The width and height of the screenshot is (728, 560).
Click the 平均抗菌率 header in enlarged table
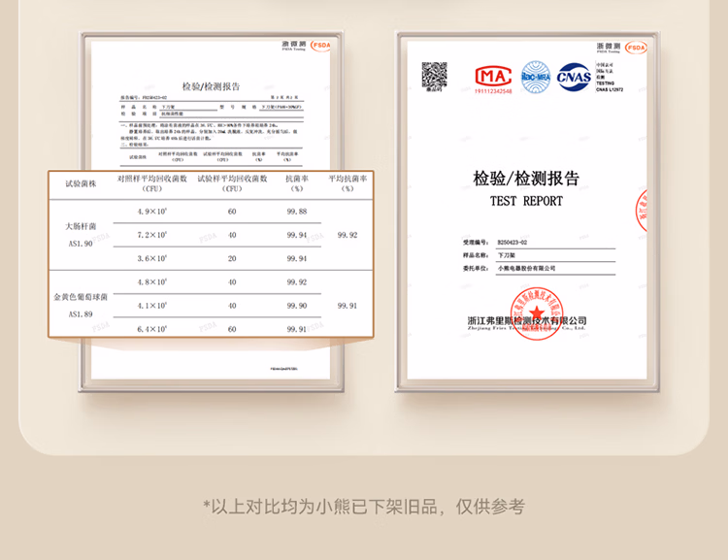coord(347,183)
